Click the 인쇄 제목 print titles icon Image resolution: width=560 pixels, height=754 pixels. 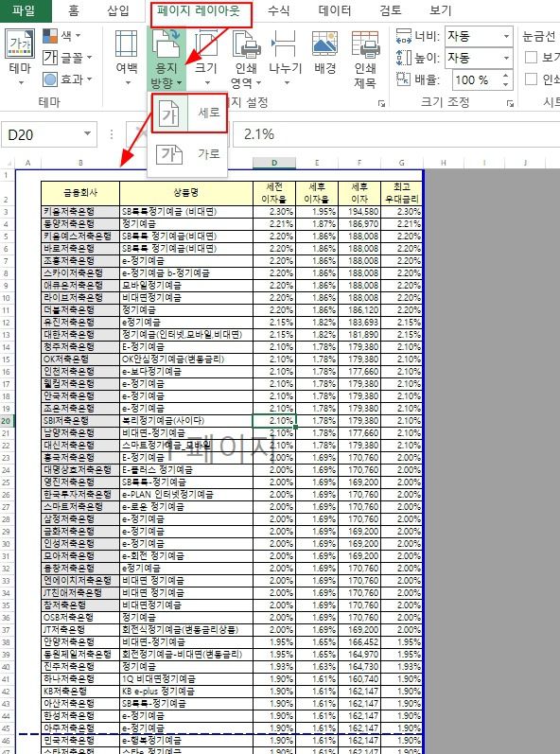tap(365, 44)
